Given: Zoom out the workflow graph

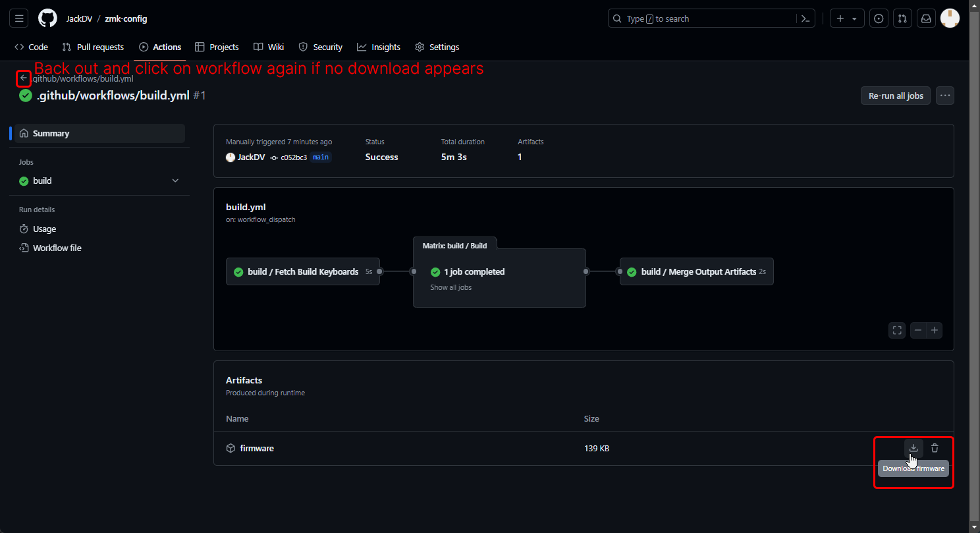Looking at the screenshot, I should [918, 330].
